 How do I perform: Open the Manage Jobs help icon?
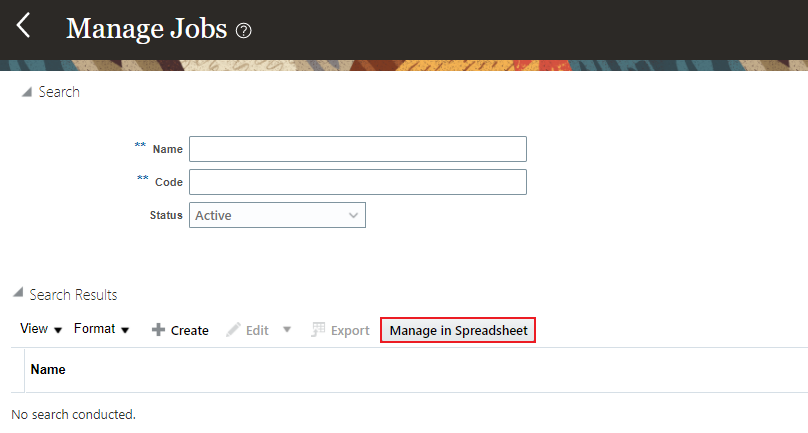[x=243, y=30]
